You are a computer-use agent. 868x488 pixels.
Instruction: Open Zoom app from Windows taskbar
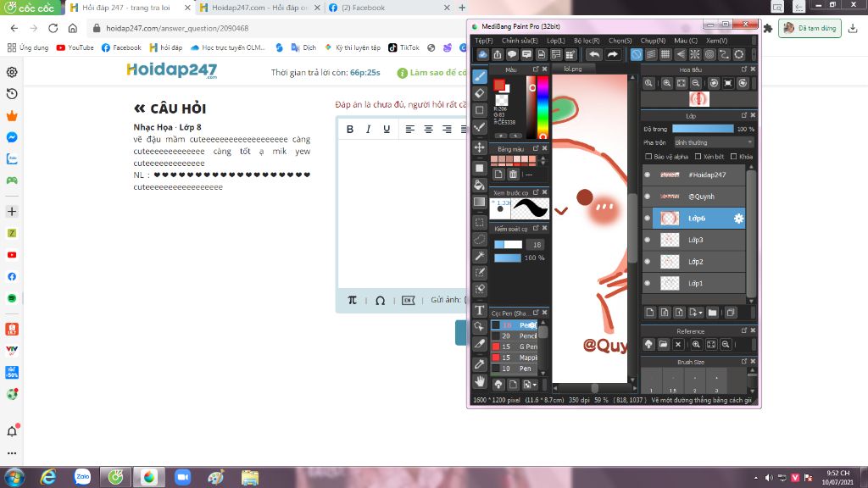pos(183,477)
